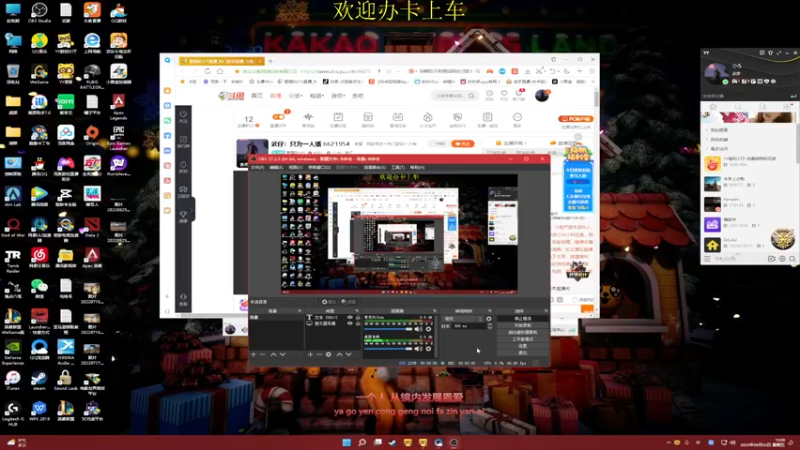Viewport: 800px width, 450px height.
Task: Open the Tools menu in OBS
Action: tap(397, 167)
